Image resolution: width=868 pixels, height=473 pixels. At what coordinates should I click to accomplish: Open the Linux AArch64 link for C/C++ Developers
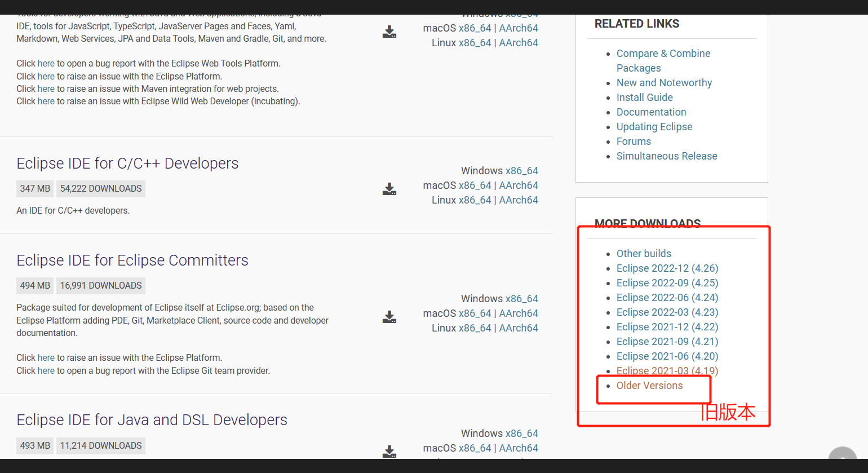(x=519, y=200)
